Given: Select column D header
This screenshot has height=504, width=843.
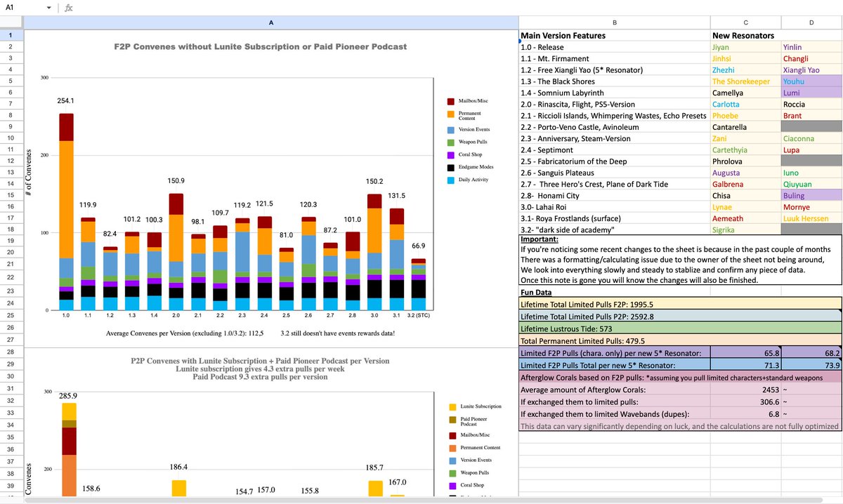Looking at the screenshot, I should pos(811,23).
